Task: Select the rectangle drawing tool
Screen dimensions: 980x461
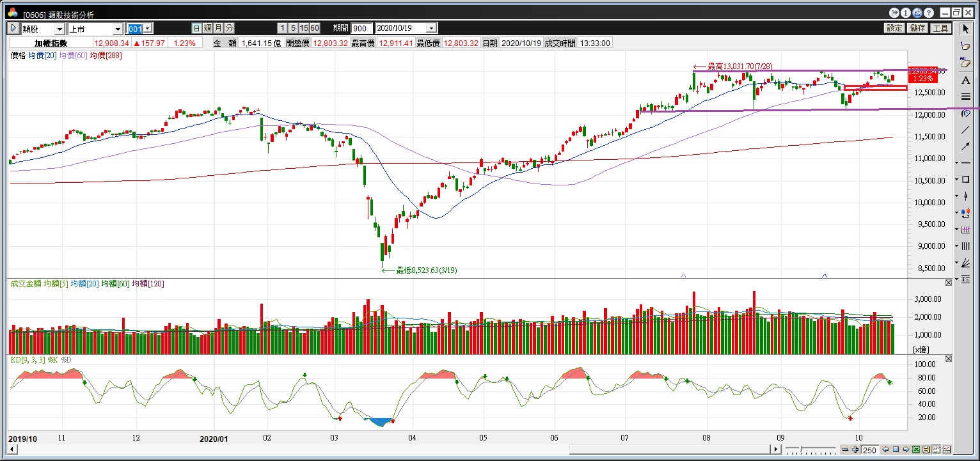Action: pos(966,179)
